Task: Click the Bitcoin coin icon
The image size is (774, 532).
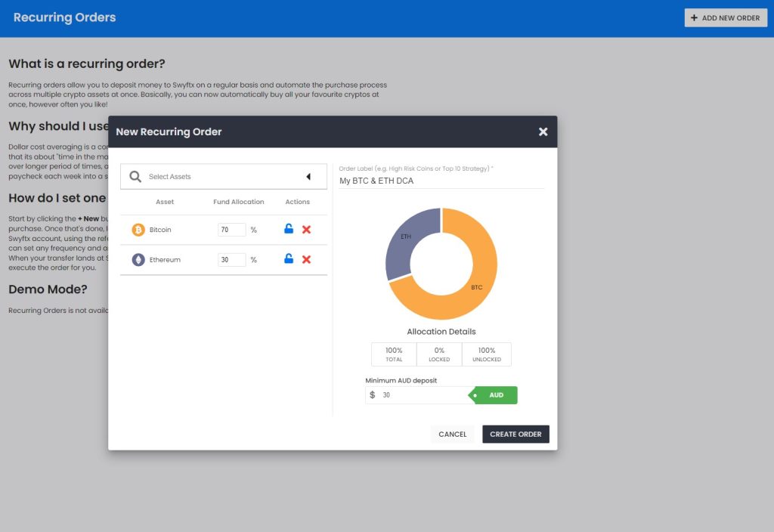Action: [x=138, y=229]
